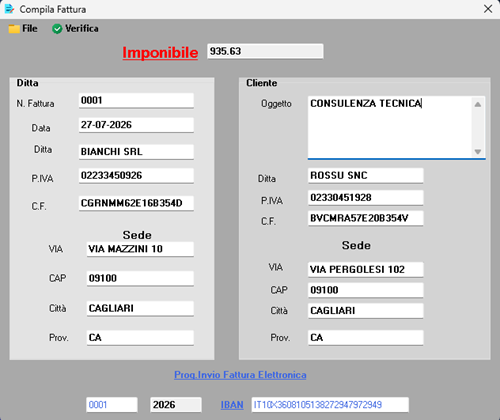Click the client Ditta field ROSSU SNC
Image resolution: width=500 pixels, height=420 pixels.
tap(366, 176)
